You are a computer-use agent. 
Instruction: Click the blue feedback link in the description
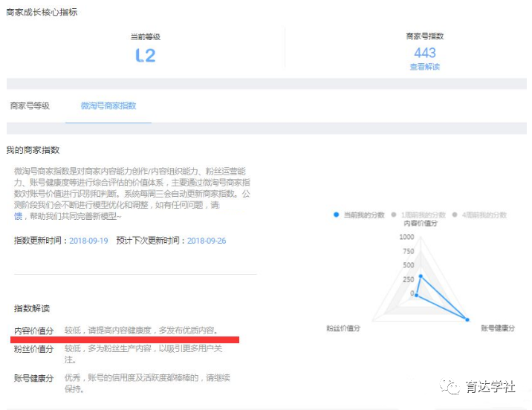click(19, 216)
